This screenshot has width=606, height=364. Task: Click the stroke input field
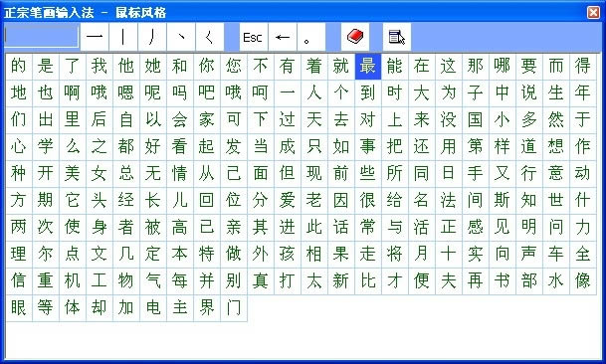click(x=42, y=37)
